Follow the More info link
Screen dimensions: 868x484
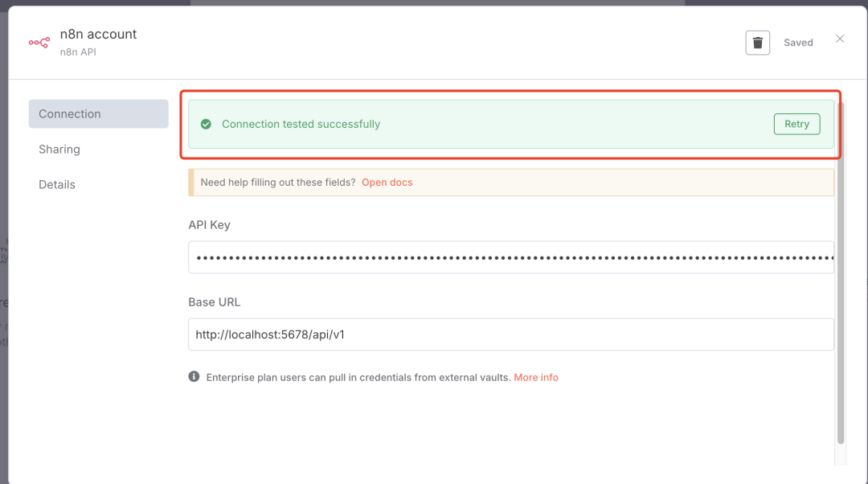pyautogui.click(x=536, y=377)
